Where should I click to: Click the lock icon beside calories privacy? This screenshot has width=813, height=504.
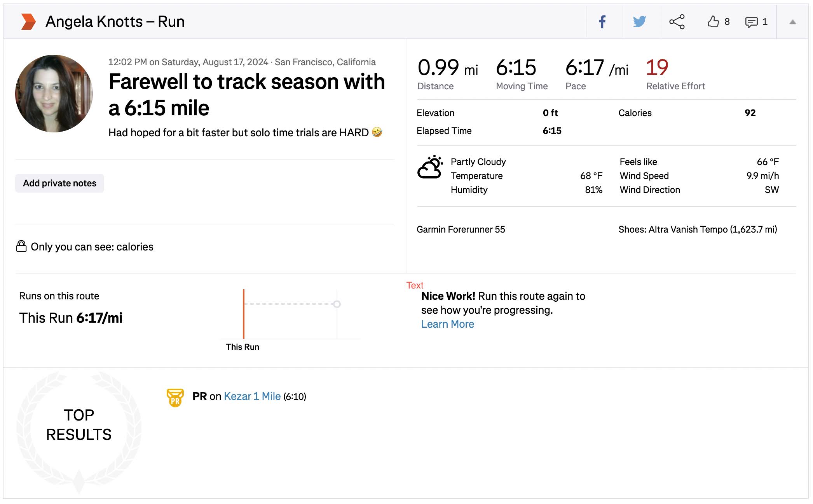[x=21, y=246]
